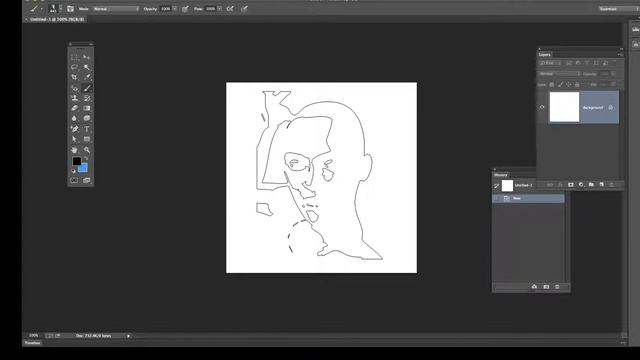640x360 pixels.
Task: Lock image pixels in Layers panel
Action: [560, 84]
